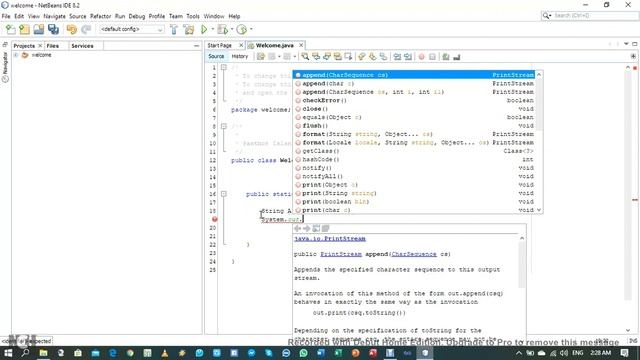Screen dimensions: 640x360
Task: Click the Find Selection magnifier icon
Action: pos(305,57)
